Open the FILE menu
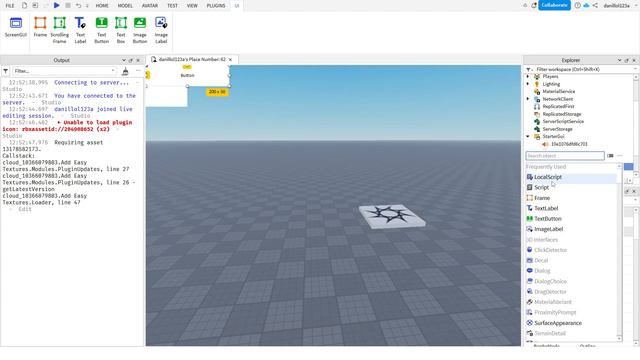Image resolution: width=640 pixels, height=360 pixels. point(10,6)
